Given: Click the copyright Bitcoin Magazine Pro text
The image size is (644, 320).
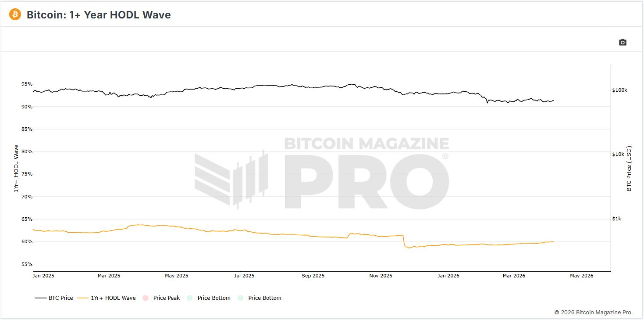Looking at the screenshot, I should pos(594,312).
